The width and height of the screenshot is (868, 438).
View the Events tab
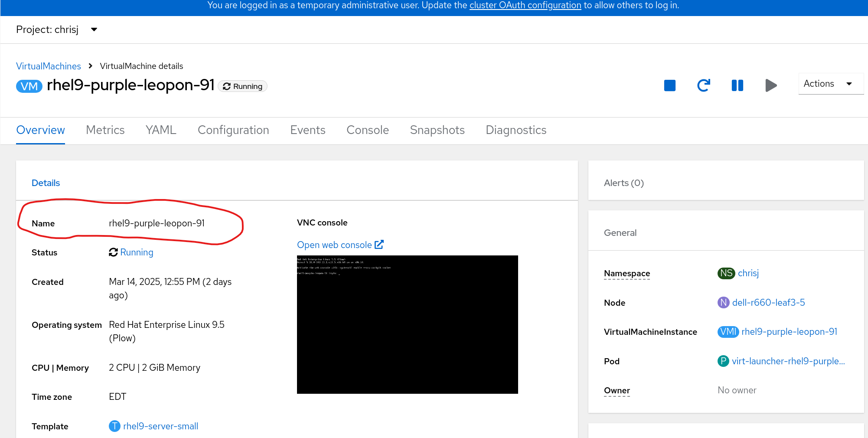point(308,130)
